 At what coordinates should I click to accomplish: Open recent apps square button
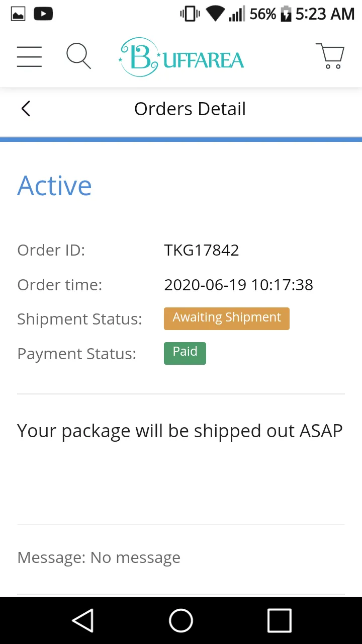279,620
